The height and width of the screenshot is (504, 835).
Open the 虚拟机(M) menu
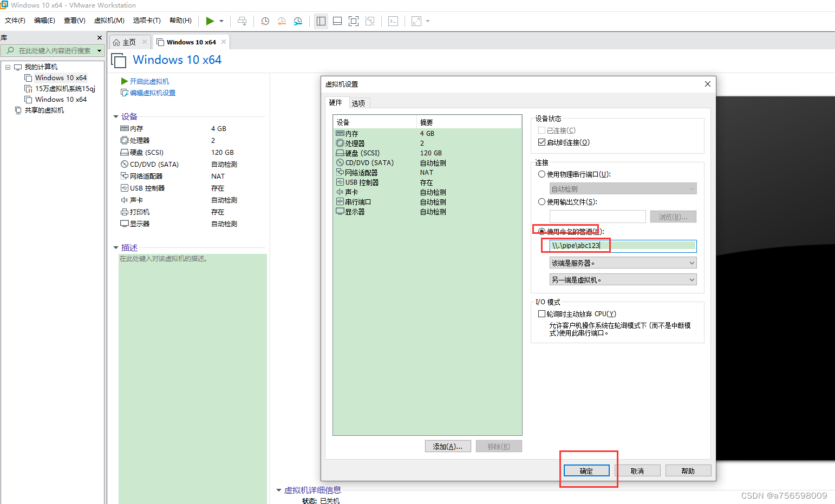coord(109,21)
